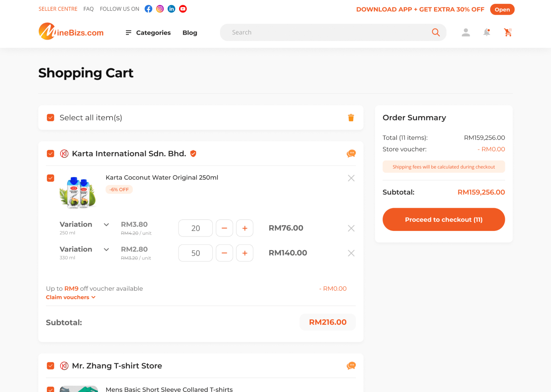Open the Instagram social media icon
551x392 pixels.
pyautogui.click(x=160, y=9)
